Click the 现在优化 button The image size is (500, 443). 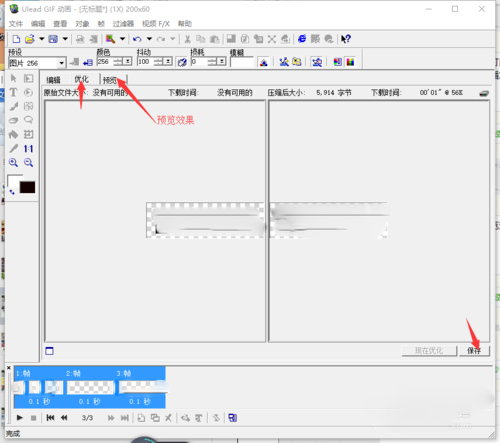point(429,351)
